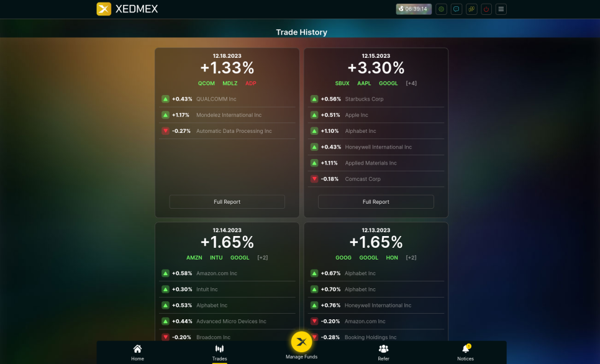
Task: Expand [+2] more tickers on 12.13.2023
Action: click(x=411, y=258)
